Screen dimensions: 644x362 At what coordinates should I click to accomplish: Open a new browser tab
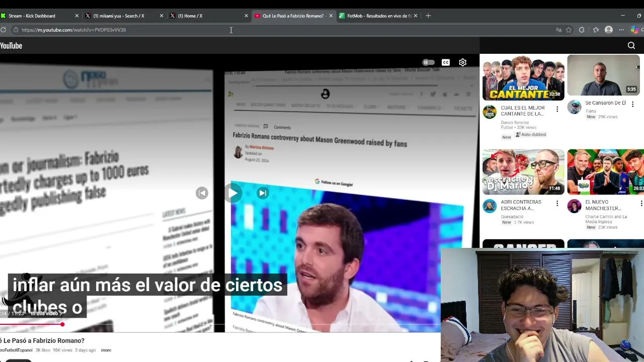coord(428,16)
